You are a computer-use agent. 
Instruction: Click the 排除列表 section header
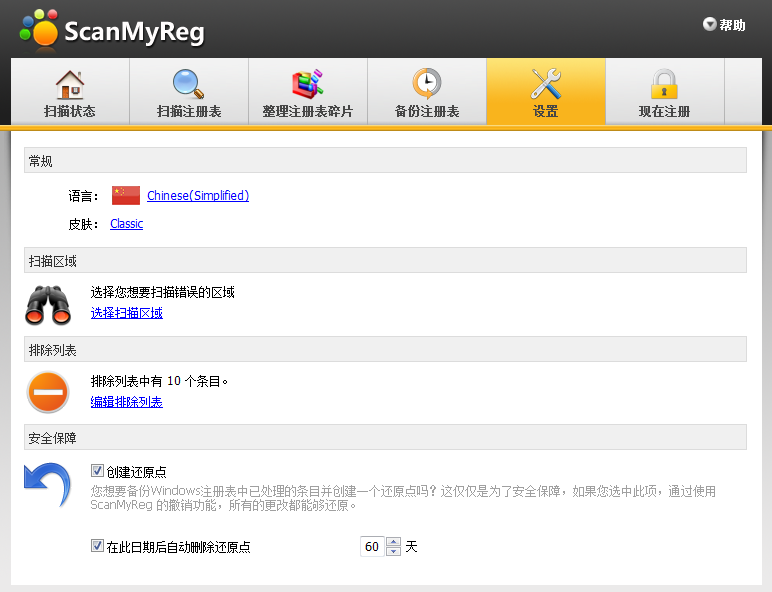386,350
